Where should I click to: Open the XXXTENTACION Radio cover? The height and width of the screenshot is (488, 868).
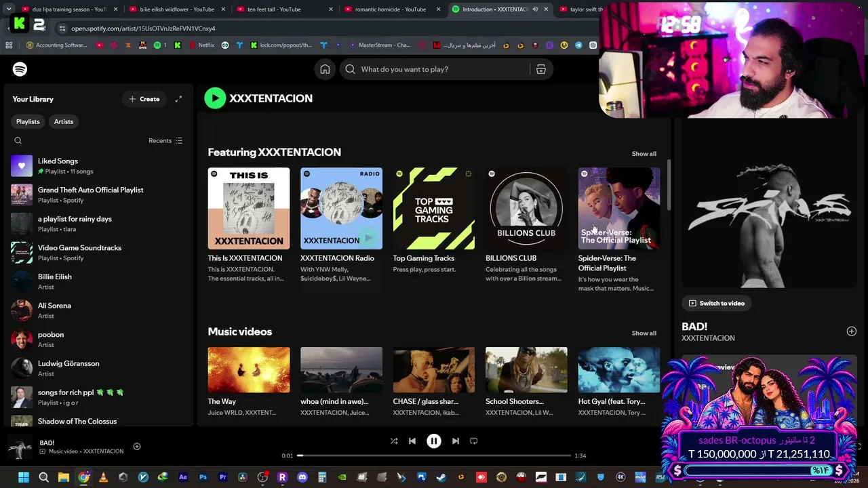tap(341, 209)
